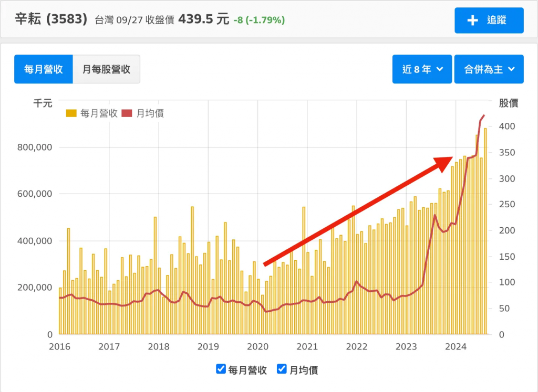Click the chevron icon next to 近 8 年
The image size is (538, 392).
[440, 69]
